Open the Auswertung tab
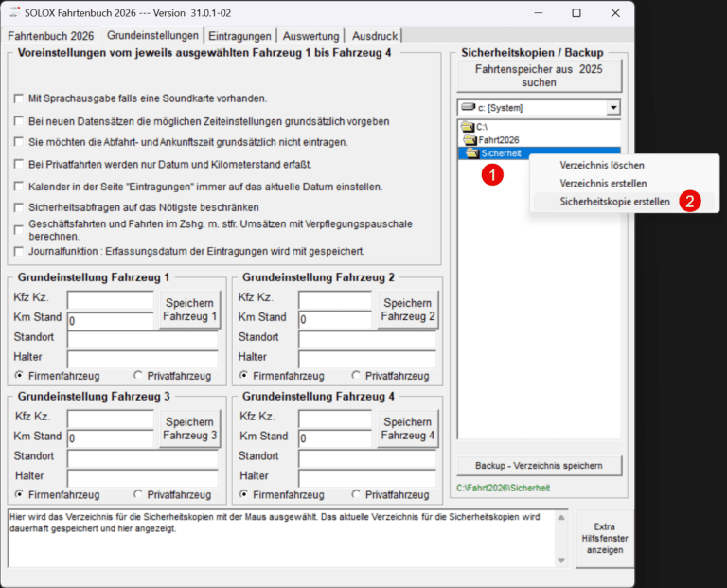Screen dimensions: 727x588 point(314,35)
